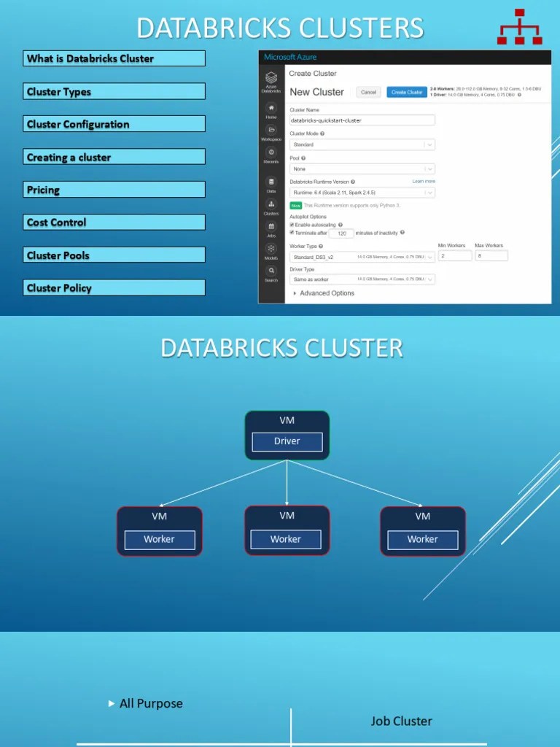Click the DATABRICKS CLUSTERS slide title
Image resolution: width=560 pixels, height=747 pixels.
280,28
